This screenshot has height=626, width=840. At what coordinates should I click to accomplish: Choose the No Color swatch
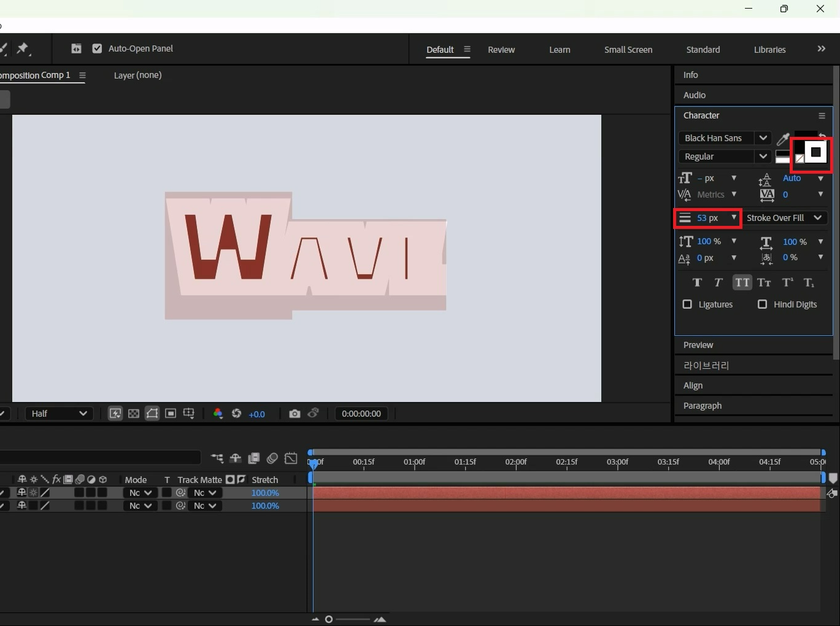coord(800,159)
